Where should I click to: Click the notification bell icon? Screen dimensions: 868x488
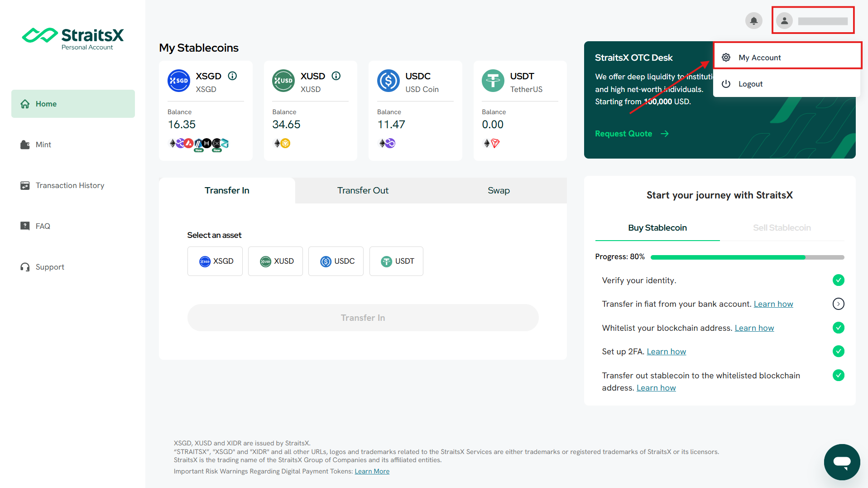tap(753, 20)
